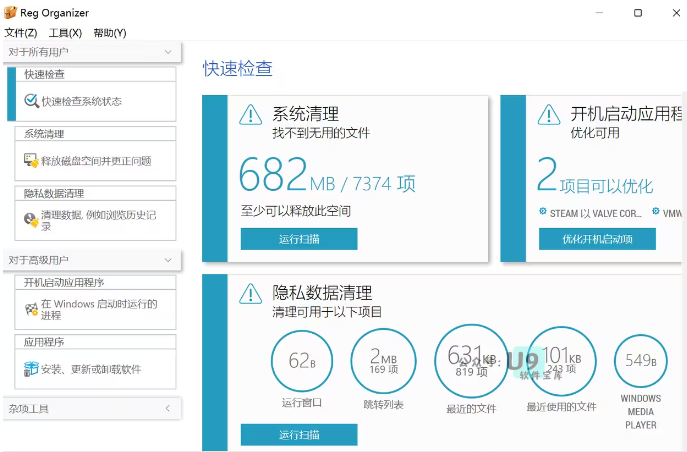The width and height of the screenshot is (687, 452).
Task: Open the 帮助(Y) menu
Action: 110,33
